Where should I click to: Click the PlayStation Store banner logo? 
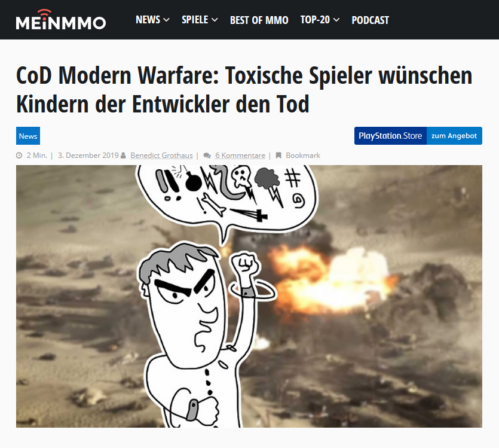pyautogui.click(x=390, y=136)
